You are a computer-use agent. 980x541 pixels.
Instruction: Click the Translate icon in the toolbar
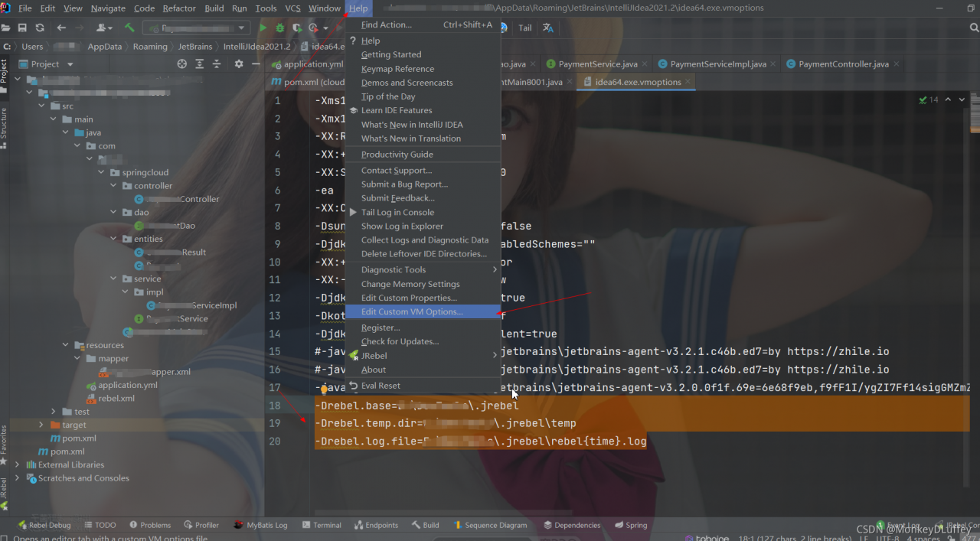click(x=548, y=28)
